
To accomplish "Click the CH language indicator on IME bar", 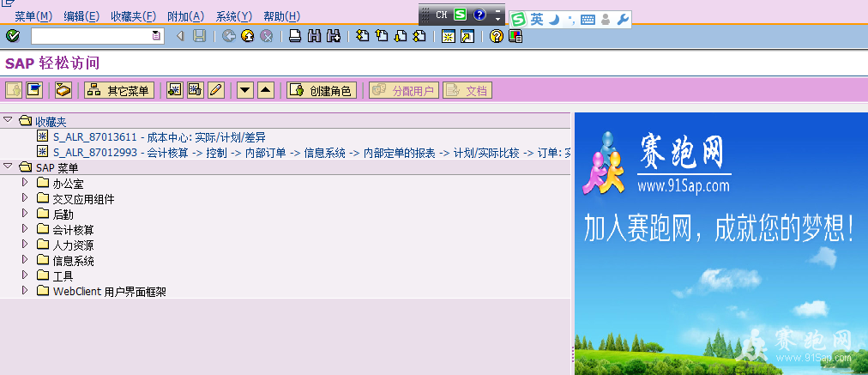I will (x=441, y=15).
